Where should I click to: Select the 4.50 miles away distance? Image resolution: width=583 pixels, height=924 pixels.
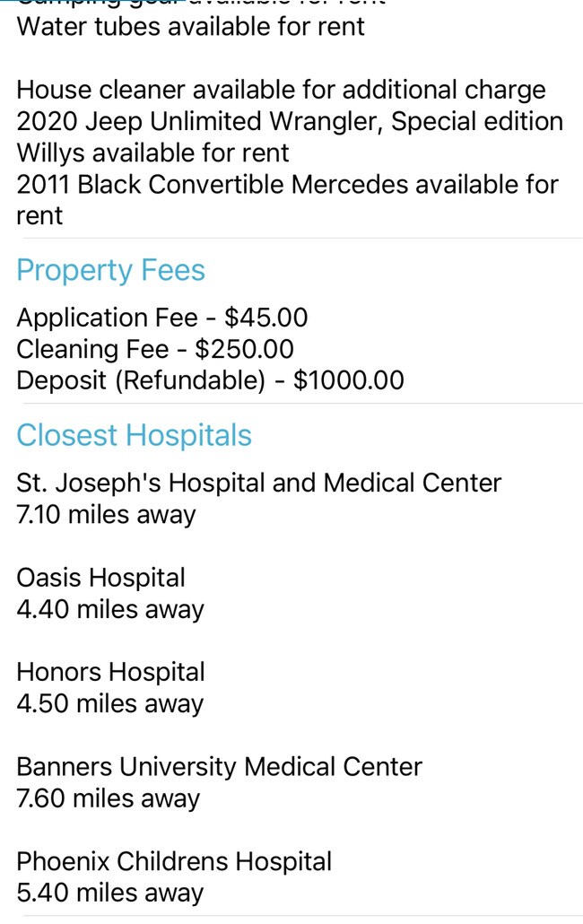[110, 703]
